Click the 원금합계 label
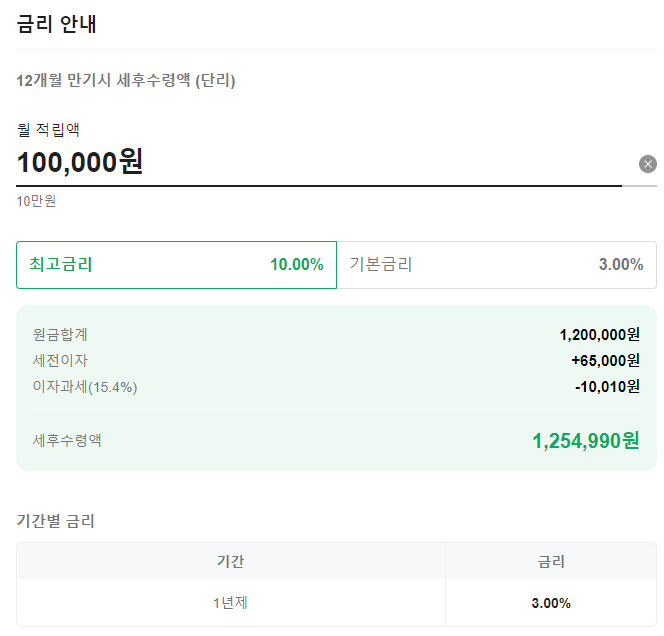This screenshot has height=636, width=664. tap(60, 335)
